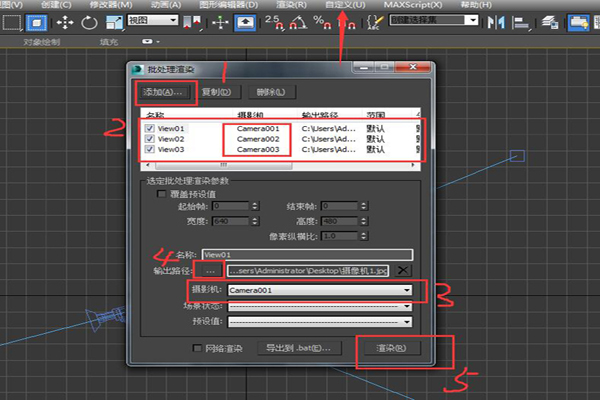
Task: Open the 自定义(U) menu
Action: point(345,5)
